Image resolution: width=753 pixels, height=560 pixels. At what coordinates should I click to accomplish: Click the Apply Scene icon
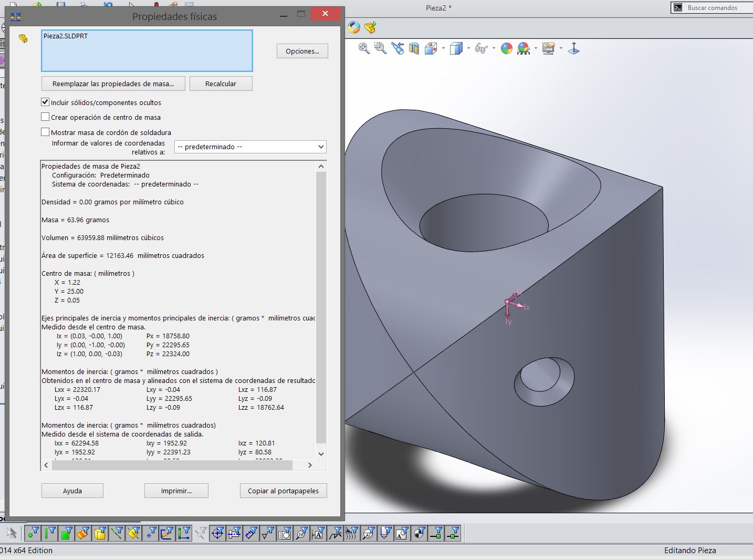[x=524, y=48]
